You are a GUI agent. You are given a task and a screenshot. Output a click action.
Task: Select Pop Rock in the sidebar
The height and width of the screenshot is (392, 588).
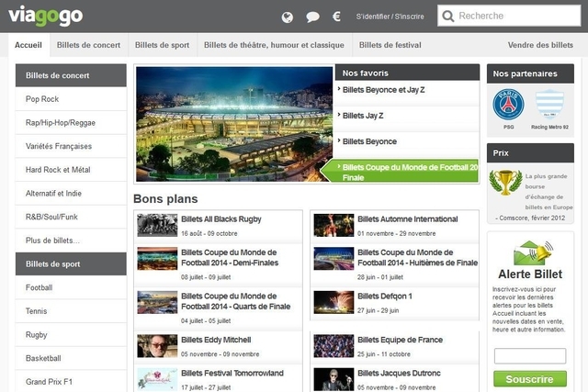(71, 99)
